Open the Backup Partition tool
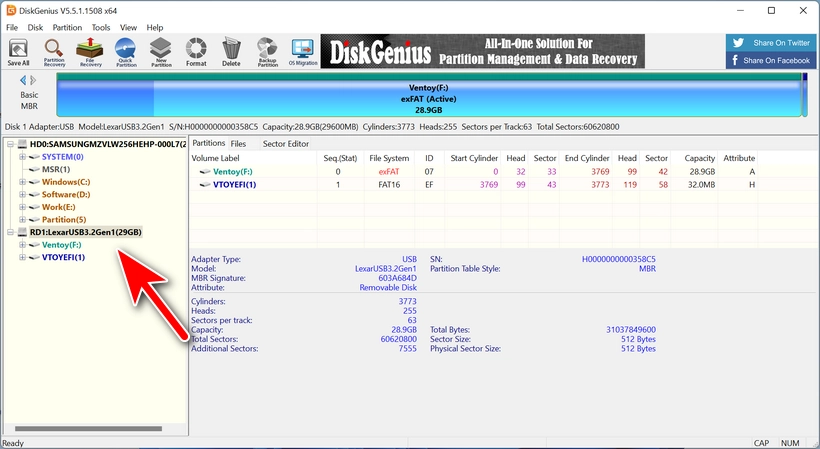The image size is (820, 449). (x=267, y=52)
